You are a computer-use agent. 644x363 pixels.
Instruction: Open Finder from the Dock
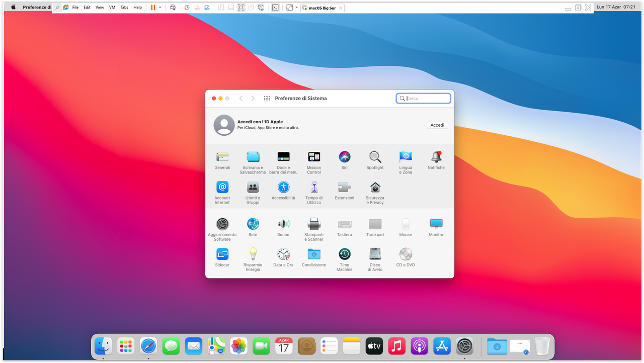104,346
